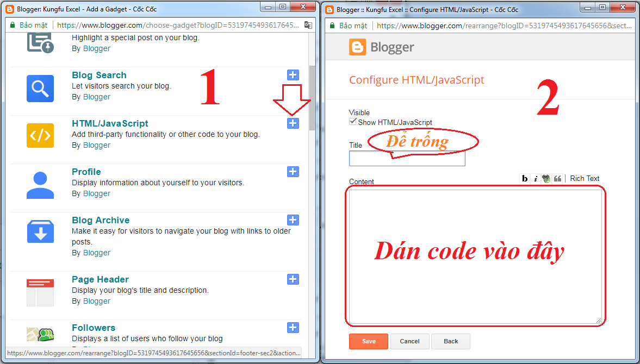Click 'Bảo mật' label in right window
This screenshot has width=640, height=364.
coord(353,26)
